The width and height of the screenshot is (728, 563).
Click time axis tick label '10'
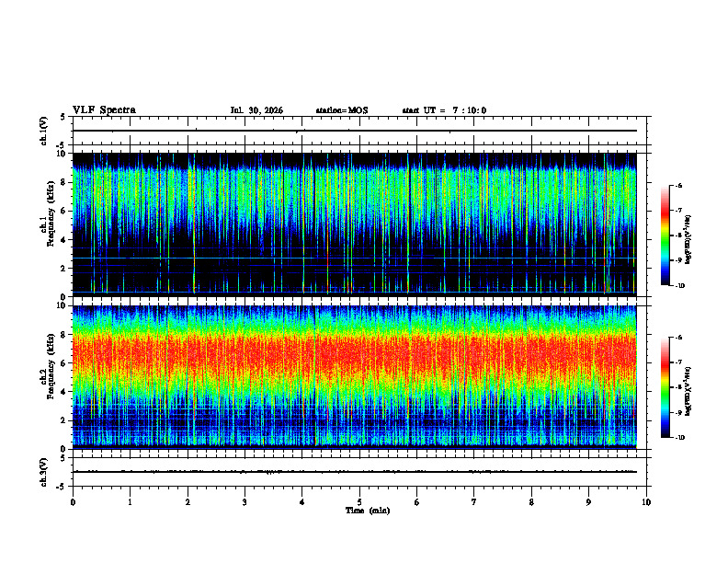pos(646,502)
